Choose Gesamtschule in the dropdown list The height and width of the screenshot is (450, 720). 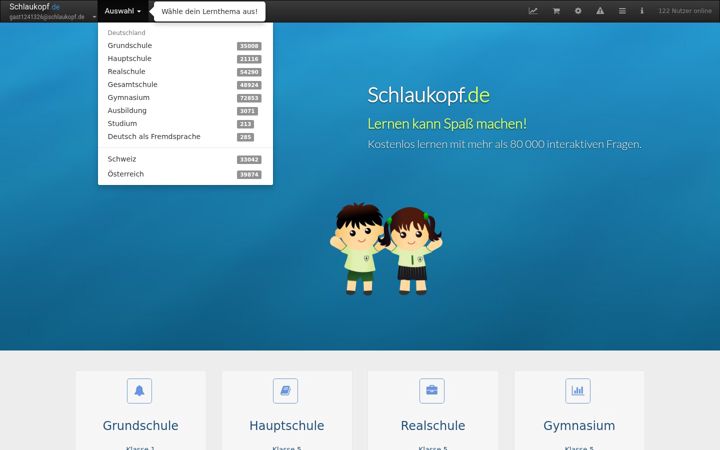[185, 84]
